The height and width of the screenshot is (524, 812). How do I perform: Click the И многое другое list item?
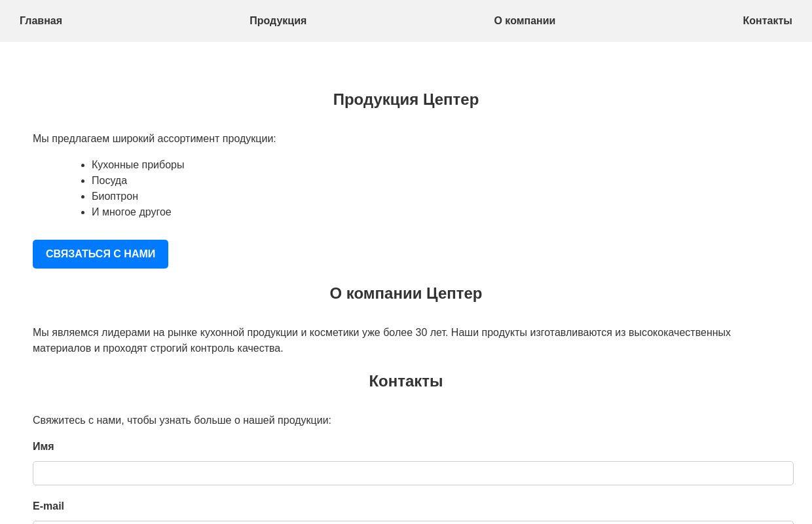click(131, 212)
